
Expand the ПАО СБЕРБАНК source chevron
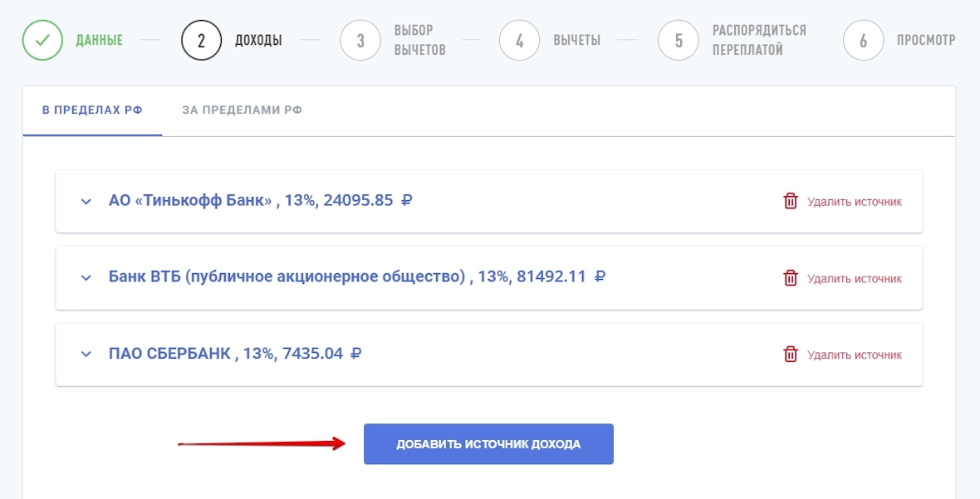tap(86, 354)
